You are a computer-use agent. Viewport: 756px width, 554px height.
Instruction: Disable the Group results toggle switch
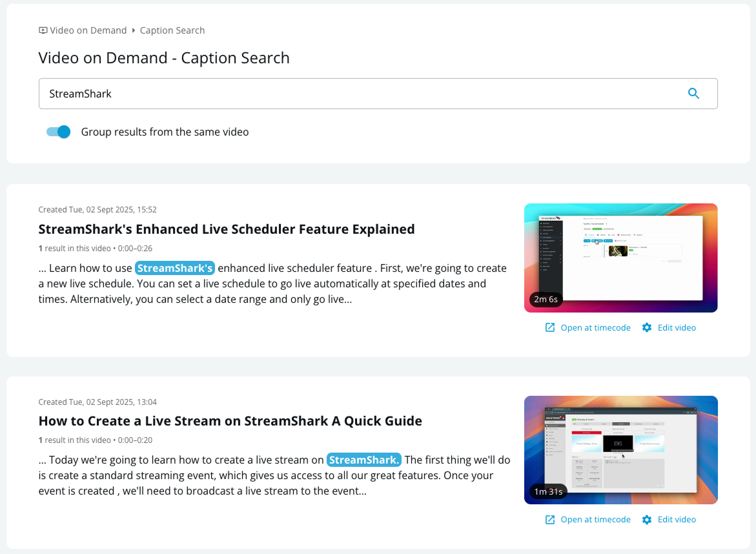pos(58,132)
